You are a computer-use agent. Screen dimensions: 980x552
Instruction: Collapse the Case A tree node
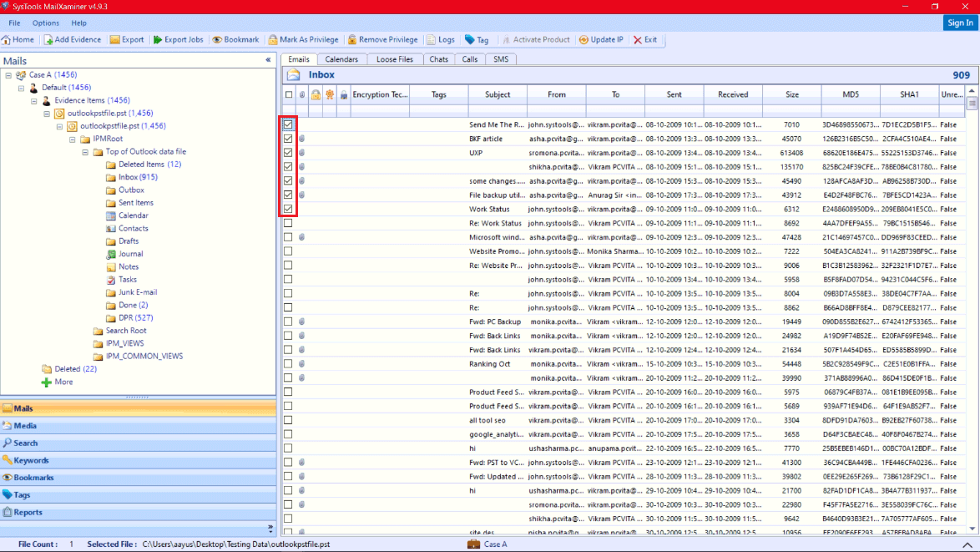click(x=8, y=75)
